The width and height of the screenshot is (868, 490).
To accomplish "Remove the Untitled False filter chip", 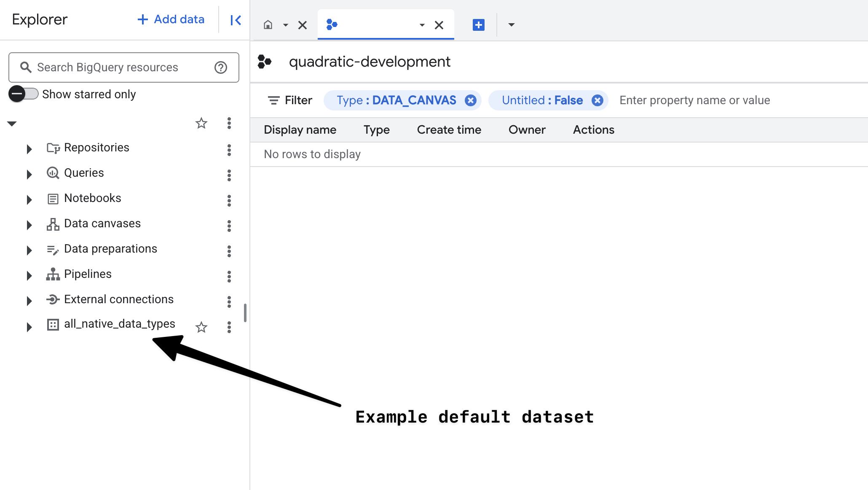I will click(597, 100).
